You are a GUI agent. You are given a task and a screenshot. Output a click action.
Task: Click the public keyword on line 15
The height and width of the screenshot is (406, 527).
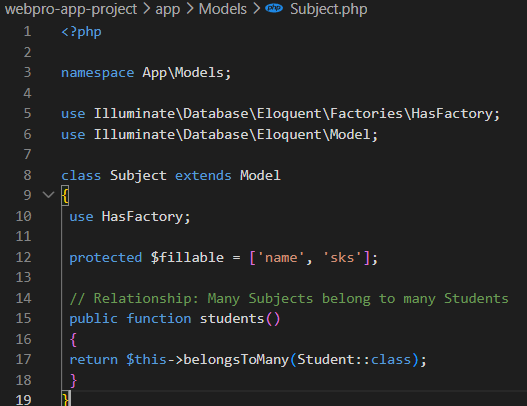(x=93, y=319)
